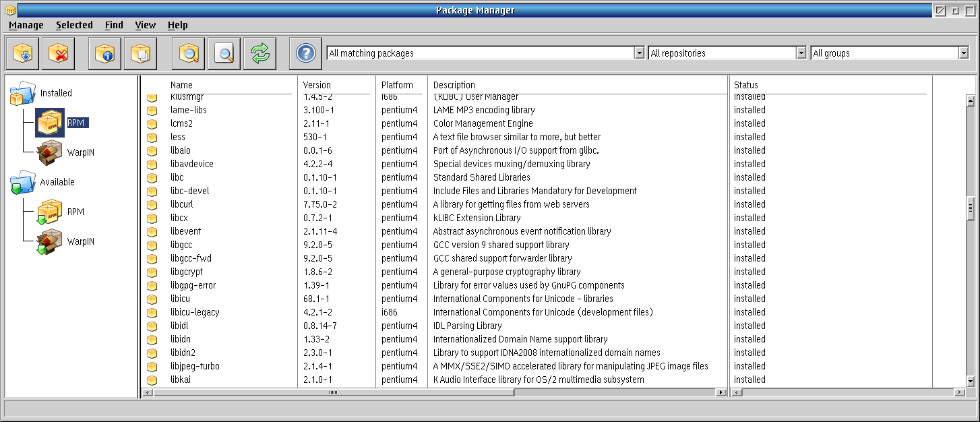The image size is (980, 422).
Task: Sort by the Version column header
Action: (x=317, y=85)
